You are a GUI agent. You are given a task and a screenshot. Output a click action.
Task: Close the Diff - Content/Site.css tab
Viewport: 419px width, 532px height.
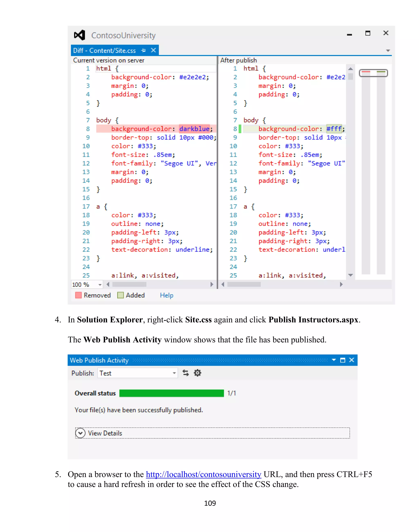point(153,50)
